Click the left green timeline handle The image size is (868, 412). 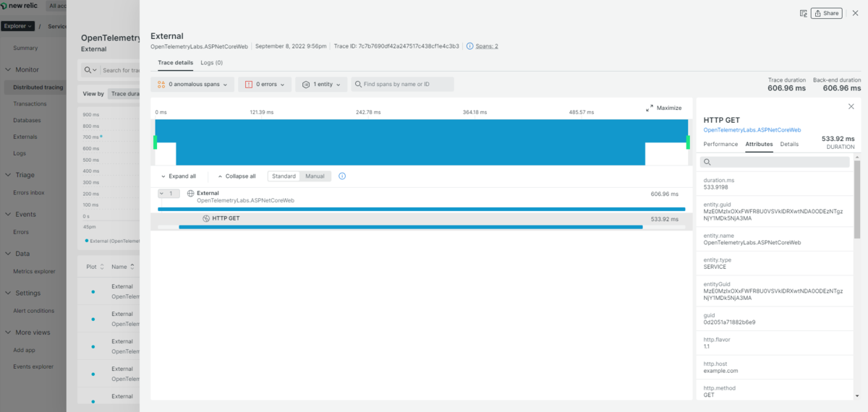coord(156,142)
